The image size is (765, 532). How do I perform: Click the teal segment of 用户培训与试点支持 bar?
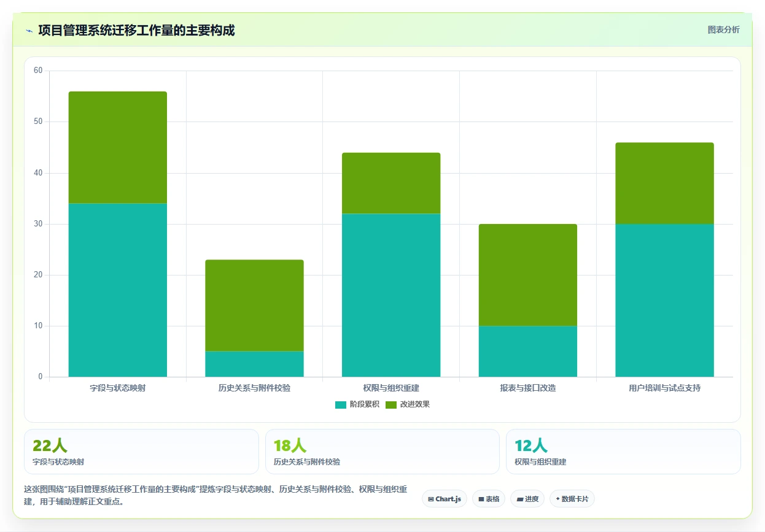665,300
